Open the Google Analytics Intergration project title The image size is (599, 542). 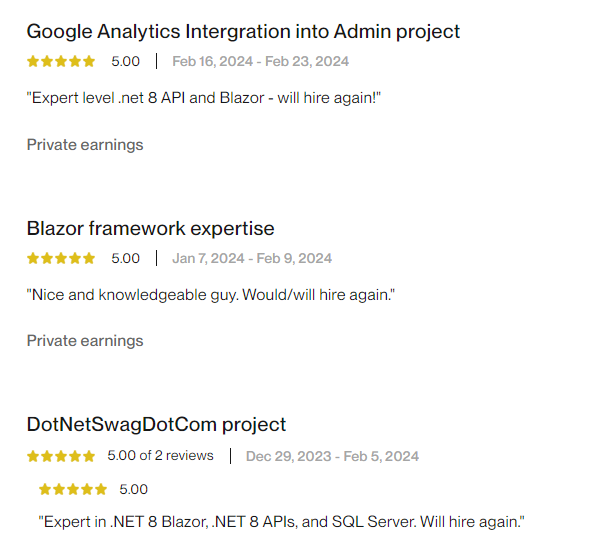pos(243,32)
